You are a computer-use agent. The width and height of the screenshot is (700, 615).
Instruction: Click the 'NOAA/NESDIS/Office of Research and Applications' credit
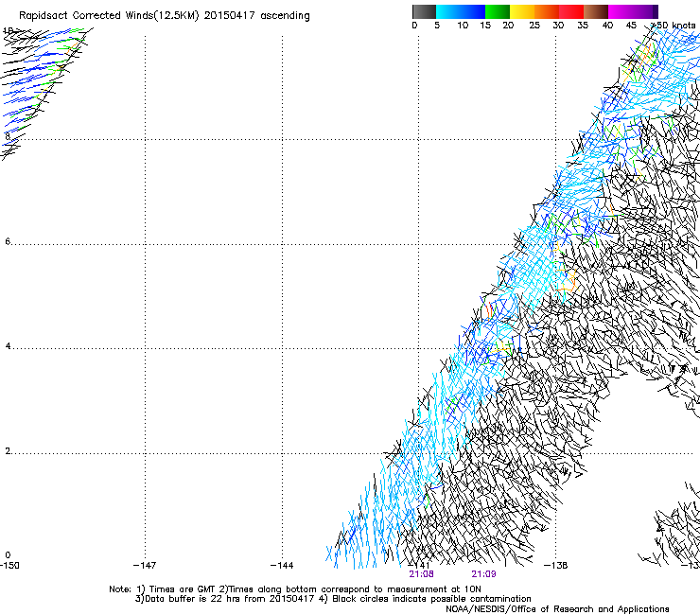557,609
